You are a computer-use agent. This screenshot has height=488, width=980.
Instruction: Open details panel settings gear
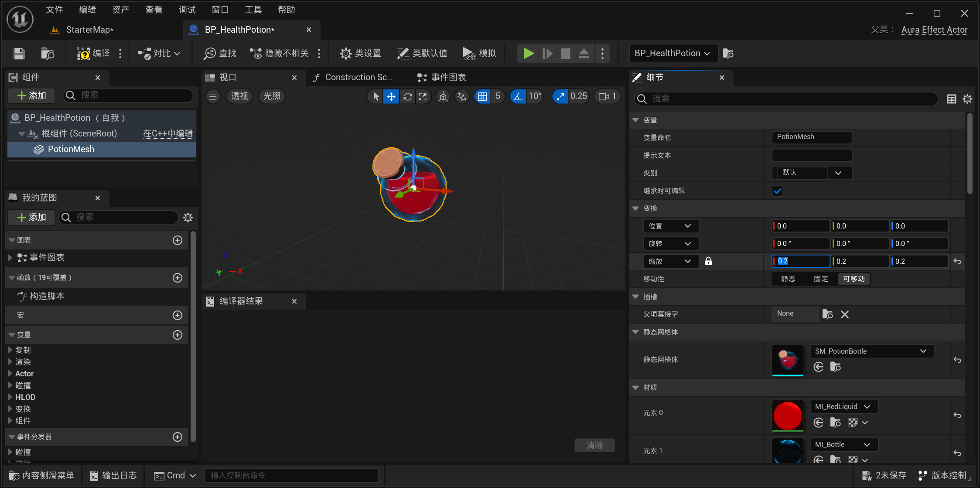click(x=967, y=99)
